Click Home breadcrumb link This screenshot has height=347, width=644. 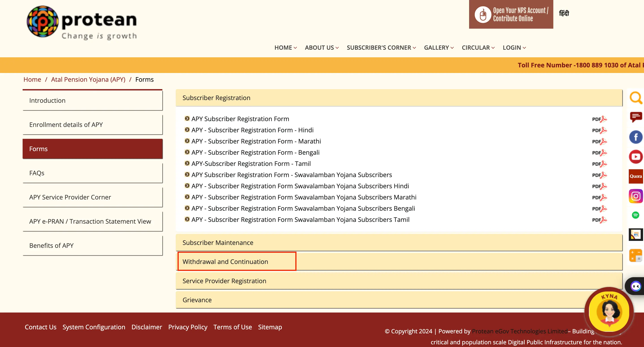(x=32, y=79)
